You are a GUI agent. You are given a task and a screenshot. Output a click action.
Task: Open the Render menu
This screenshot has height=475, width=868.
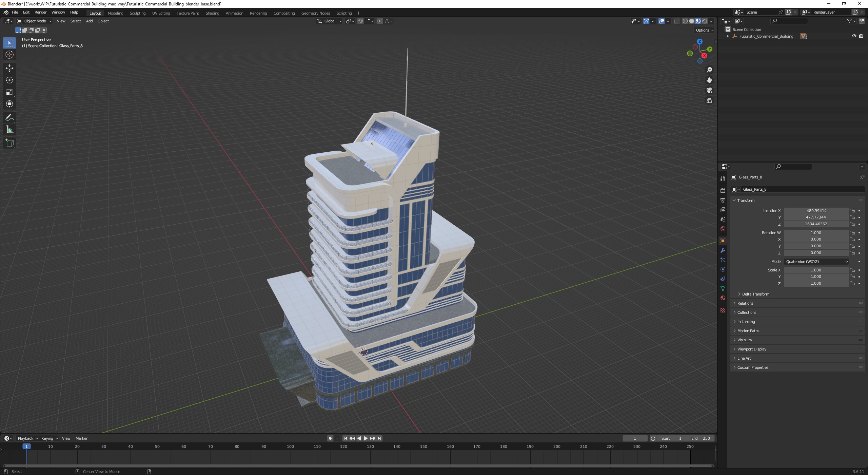(40, 12)
